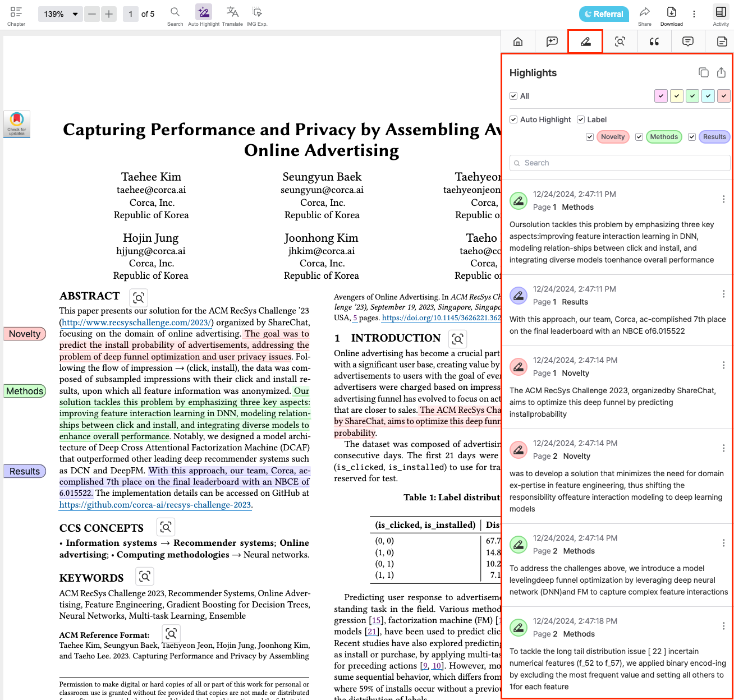
Task: Switch to the home panel tab
Action: coord(518,42)
